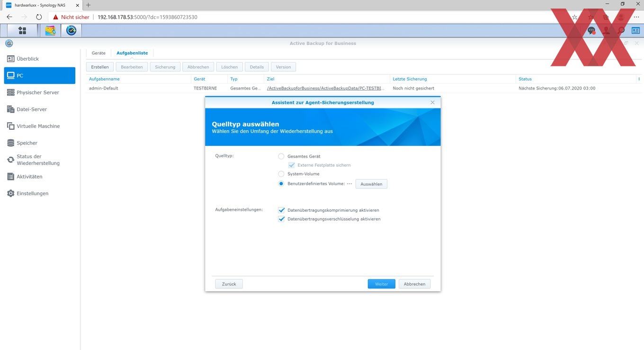The height and width of the screenshot is (350, 644).
Task: Open DSM widgets panel icon
Action: pos(635,30)
